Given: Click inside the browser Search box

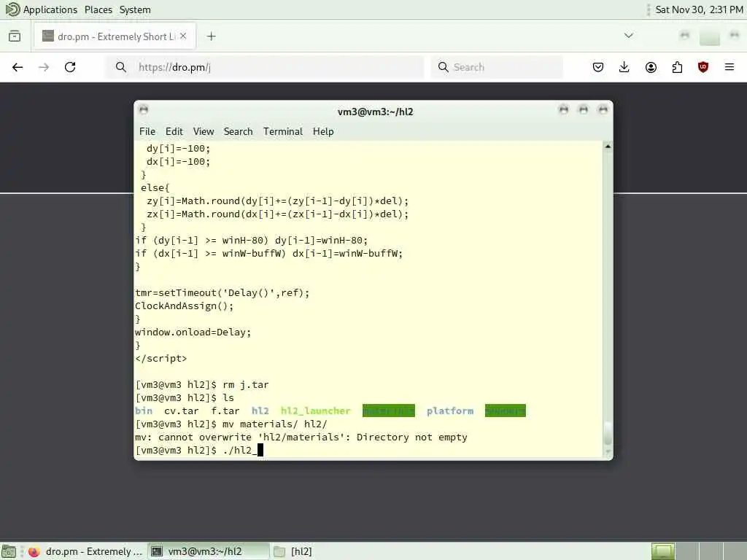Looking at the screenshot, I should click(497, 67).
